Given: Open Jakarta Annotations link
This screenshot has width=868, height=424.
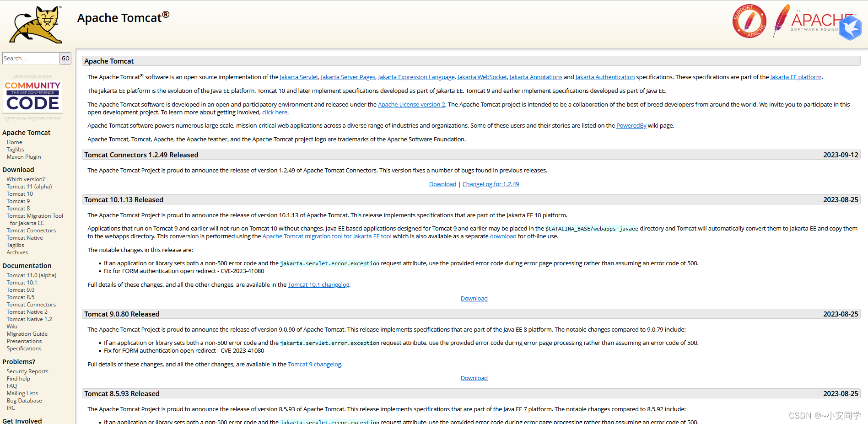Looking at the screenshot, I should [x=536, y=77].
